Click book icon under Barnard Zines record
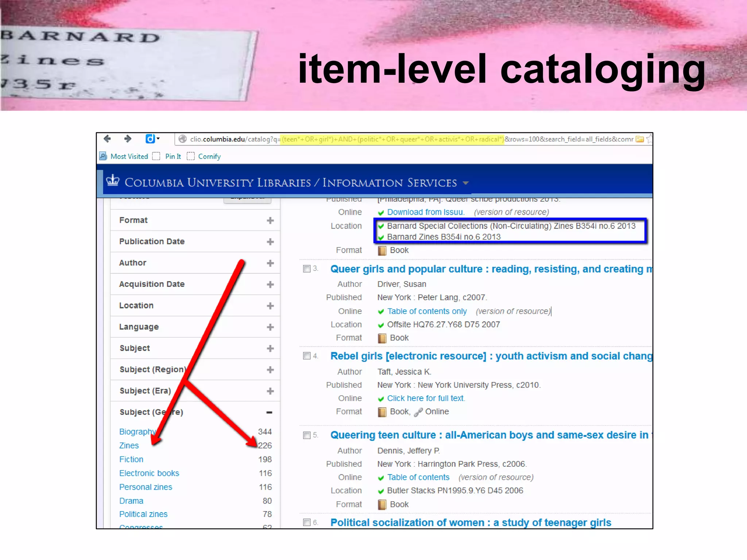 point(382,250)
